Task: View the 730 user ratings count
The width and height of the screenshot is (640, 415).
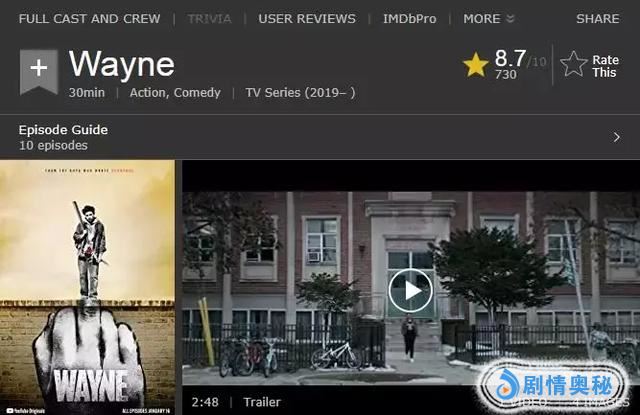Action: pyautogui.click(x=506, y=75)
